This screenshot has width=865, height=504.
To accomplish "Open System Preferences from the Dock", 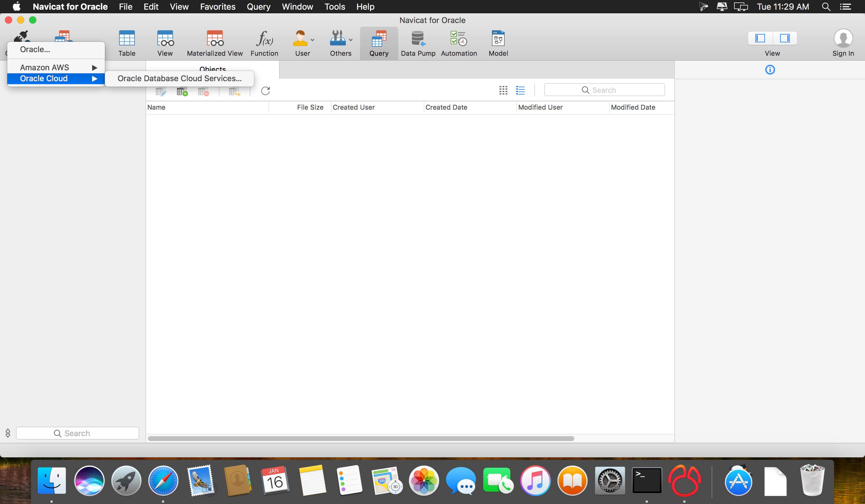I will pos(610,480).
